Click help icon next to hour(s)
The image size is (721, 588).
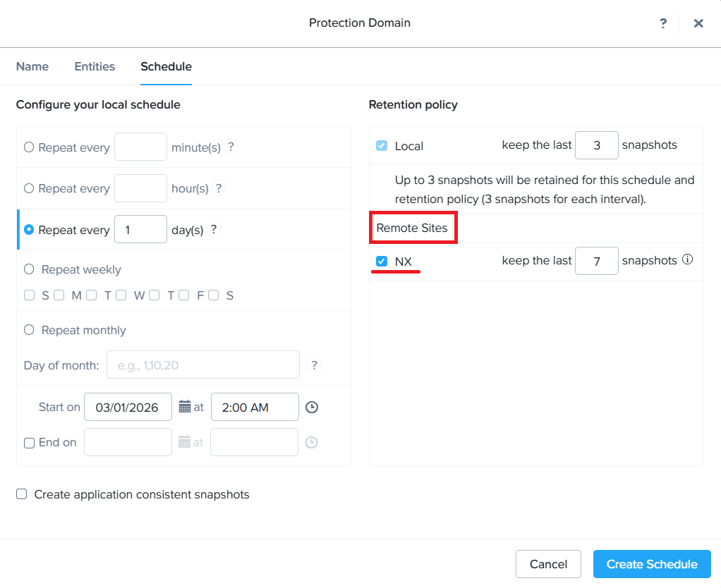(x=219, y=188)
